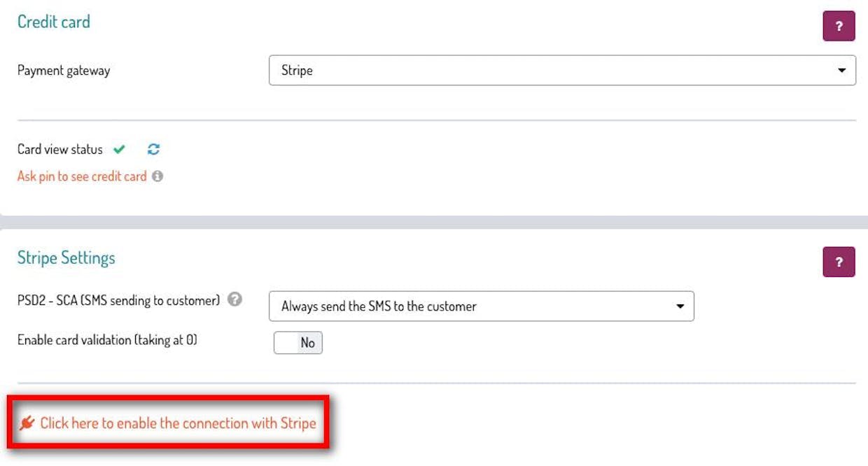
Task: Open the Payment gateway dropdown
Action: pos(561,71)
